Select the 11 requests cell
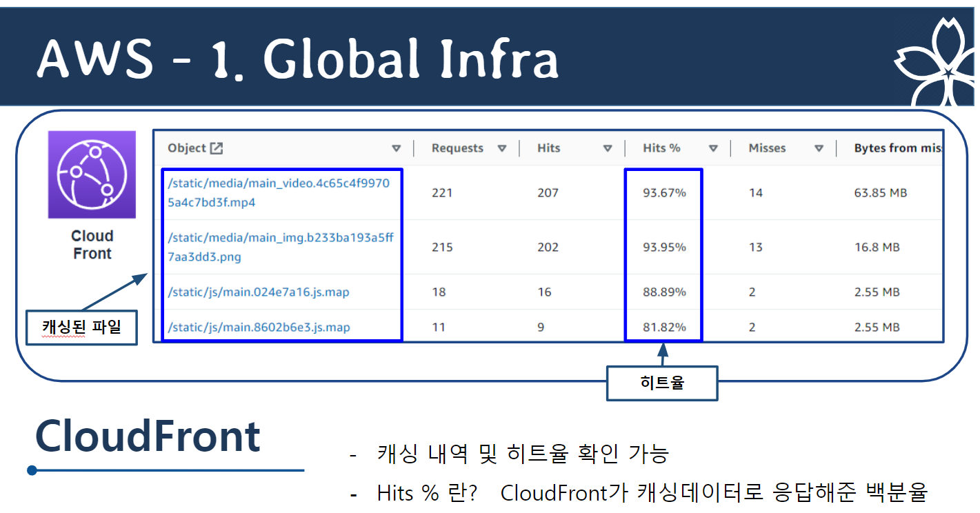The height and width of the screenshot is (513, 980). tap(439, 328)
